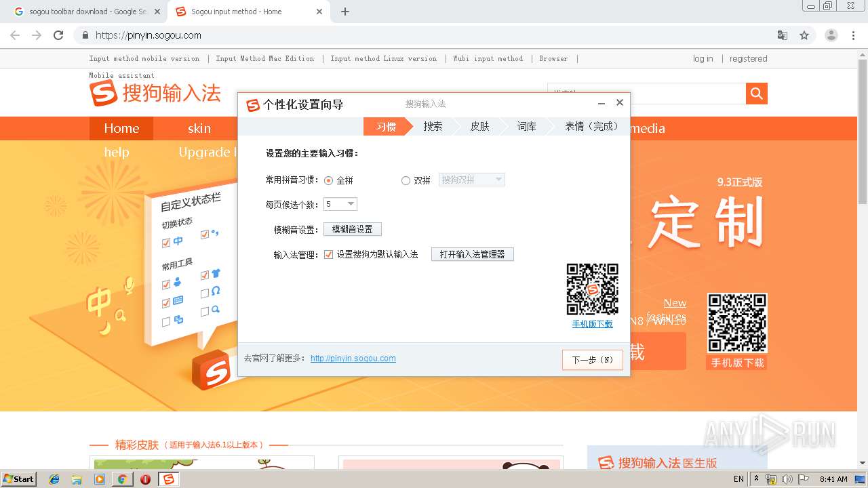Click the webpage QR code for mobile download
Screen dimensions: 868x488
coord(737,323)
